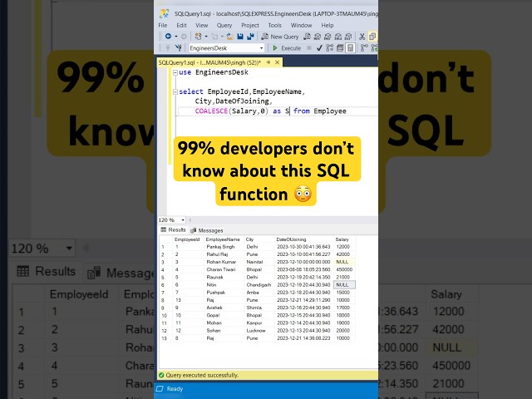Click the 'from Employee' text in editor

[320, 111]
